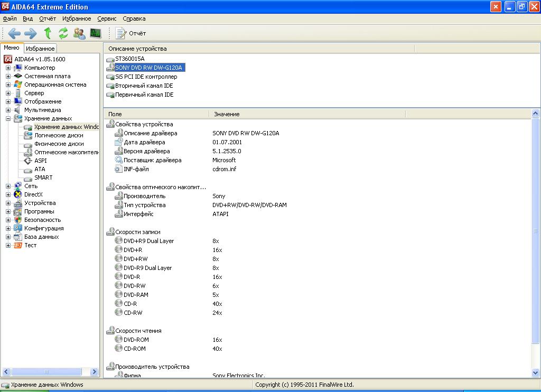Expand the Мультимедиа tree node
The width and height of the screenshot is (541, 392).
[x=8, y=110]
